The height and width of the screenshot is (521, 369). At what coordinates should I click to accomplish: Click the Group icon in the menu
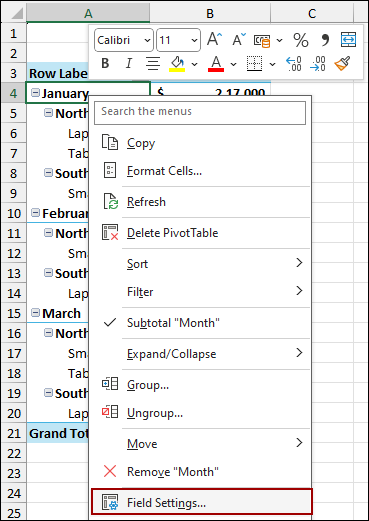(x=110, y=384)
